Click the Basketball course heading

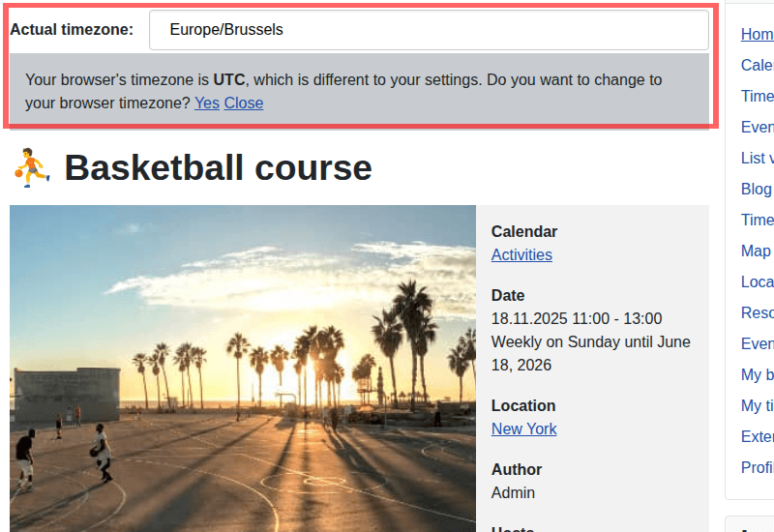[218, 167]
